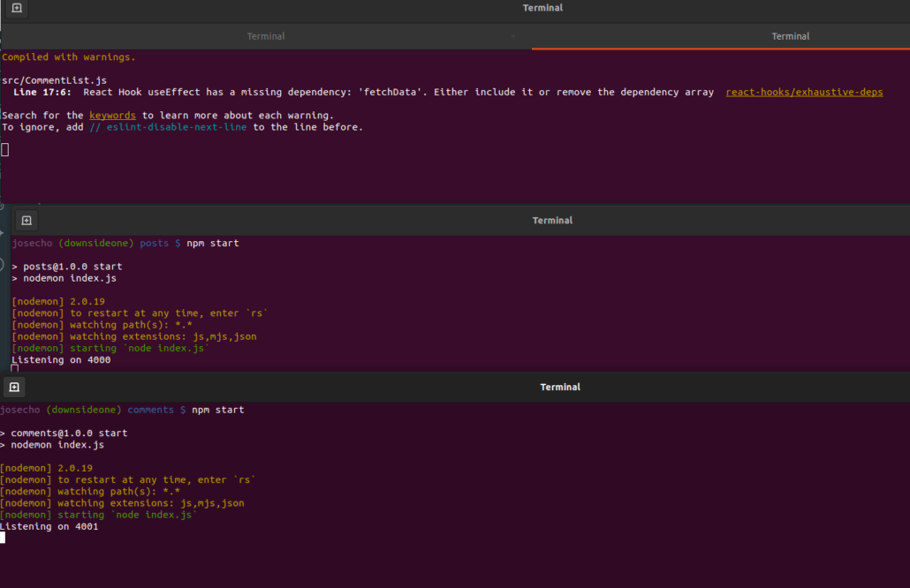Click 'Compiled with warnings.' text
This screenshot has height=588, width=910.
(69, 57)
